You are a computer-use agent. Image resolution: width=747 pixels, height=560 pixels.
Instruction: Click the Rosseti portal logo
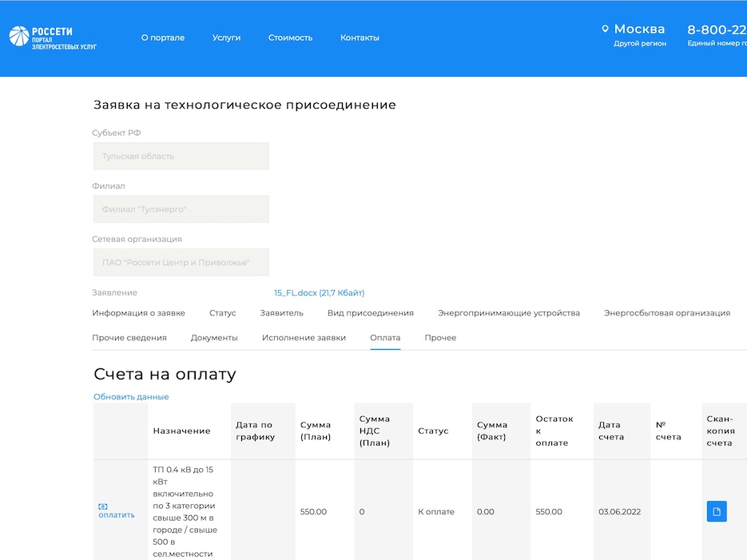pos(53,37)
